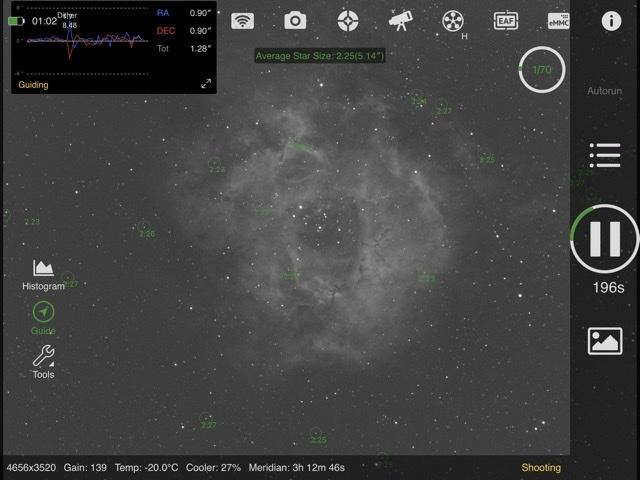640x480 pixels.
Task: Click the 01:02 time readout
Action: (44, 21)
